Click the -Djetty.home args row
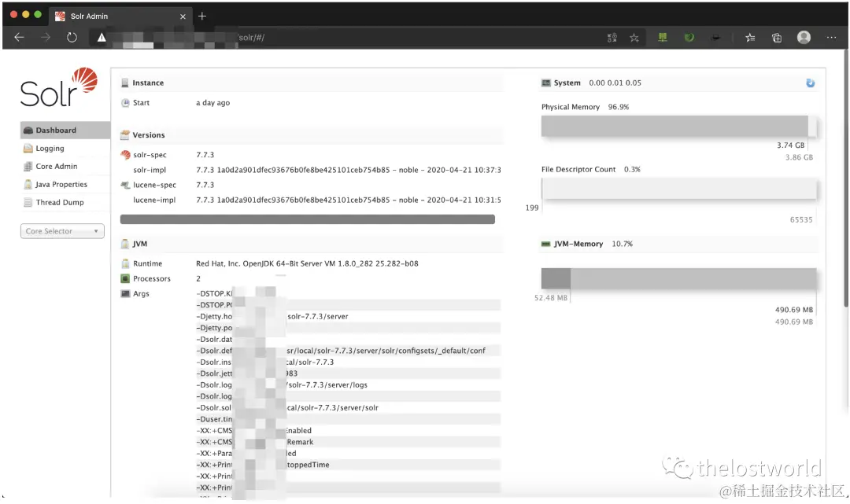The height and width of the screenshot is (504, 850). [x=348, y=317]
